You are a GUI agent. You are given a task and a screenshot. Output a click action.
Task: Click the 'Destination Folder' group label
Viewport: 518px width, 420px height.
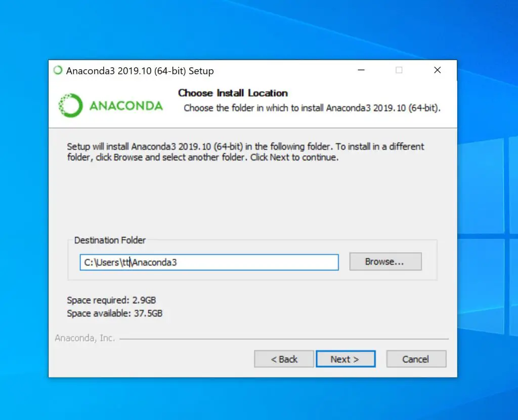tap(110, 240)
